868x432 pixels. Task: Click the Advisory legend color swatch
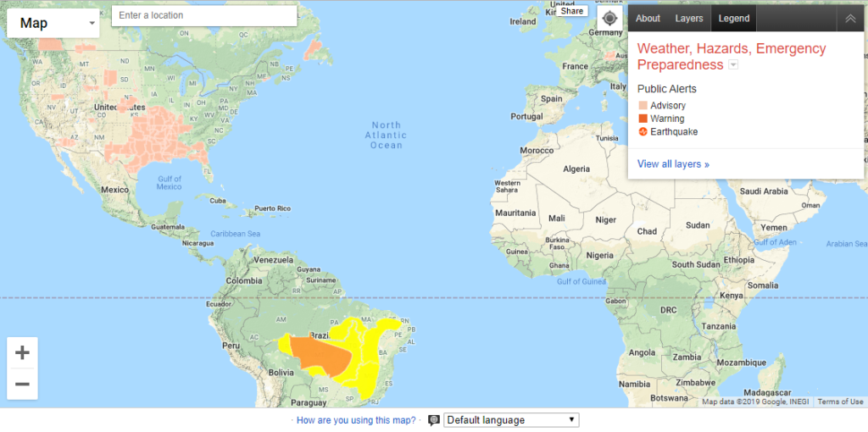643,106
